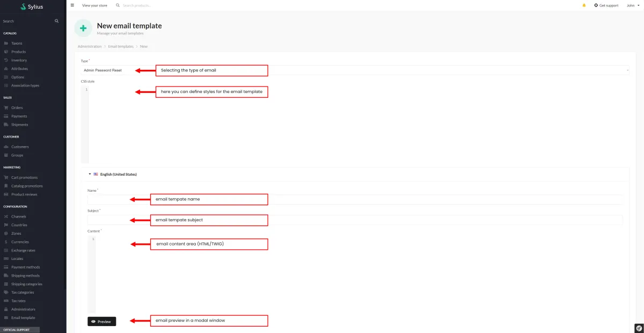The width and height of the screenshot is (644, 333).
Task: Click the View your store link
Action: (94, 5)
